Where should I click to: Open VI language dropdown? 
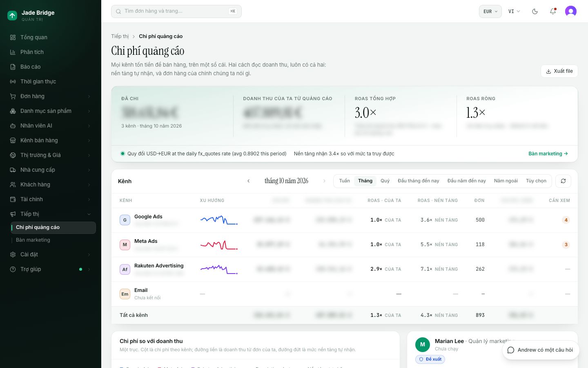coord(514,11)
